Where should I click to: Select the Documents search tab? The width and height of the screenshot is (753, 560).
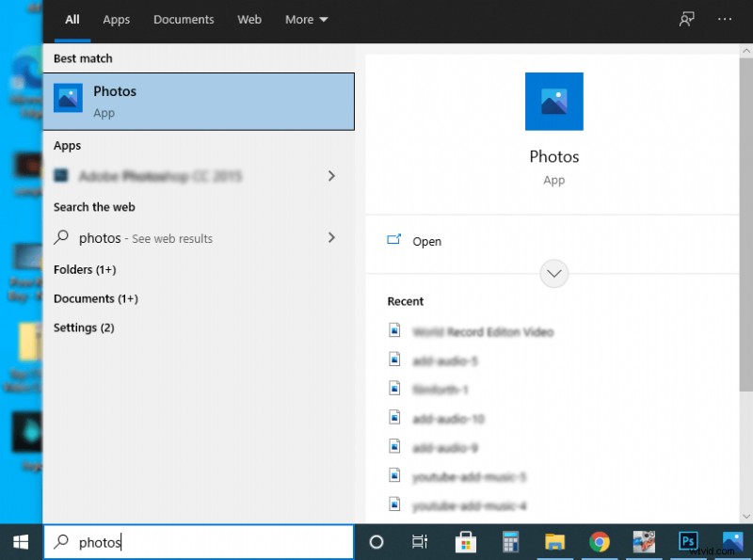pos(184,19)
